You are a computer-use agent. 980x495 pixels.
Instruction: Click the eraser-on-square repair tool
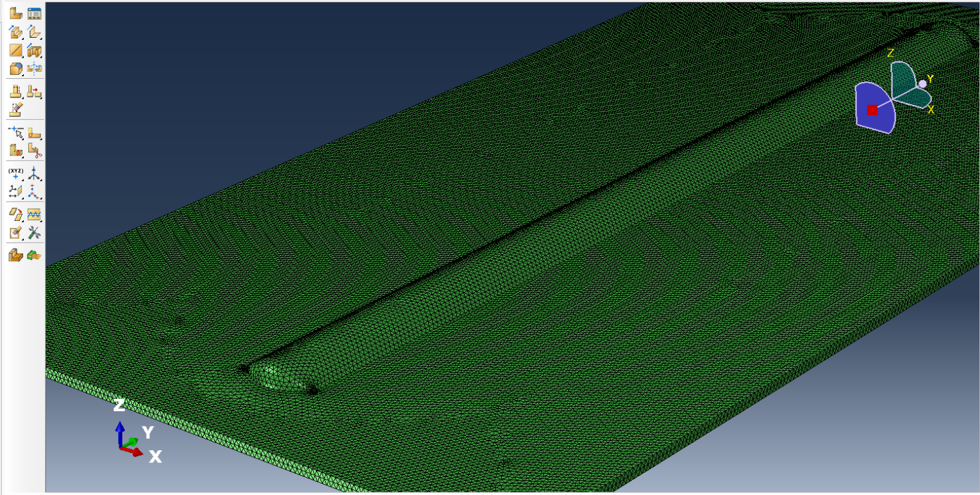click(x=15, y=232)
